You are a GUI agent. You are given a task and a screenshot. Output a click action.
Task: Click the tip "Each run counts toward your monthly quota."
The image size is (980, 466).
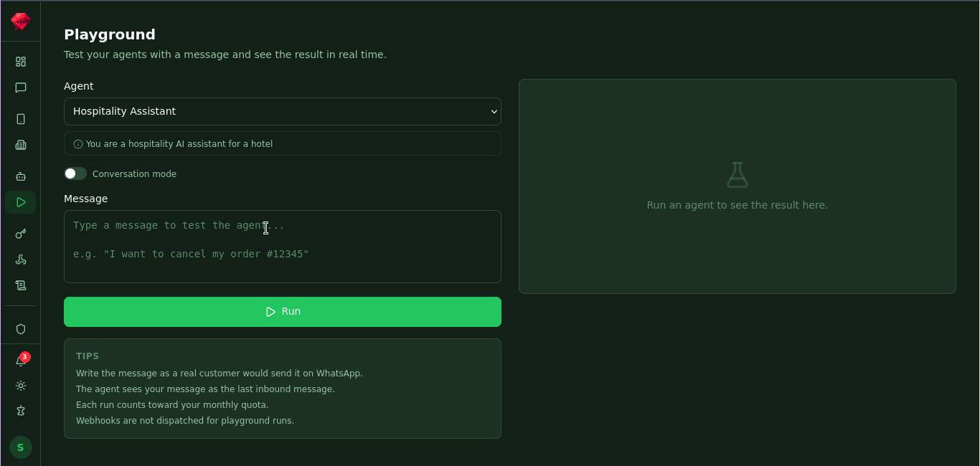pyautogui.click(x=172, y=405)
